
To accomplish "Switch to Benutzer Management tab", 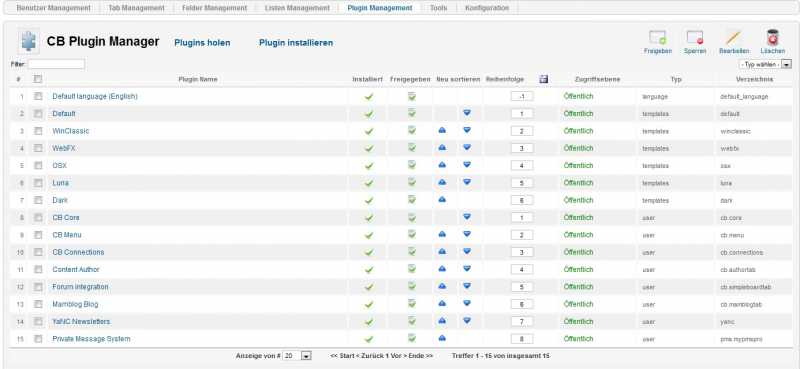I will [x=54, y=8].
